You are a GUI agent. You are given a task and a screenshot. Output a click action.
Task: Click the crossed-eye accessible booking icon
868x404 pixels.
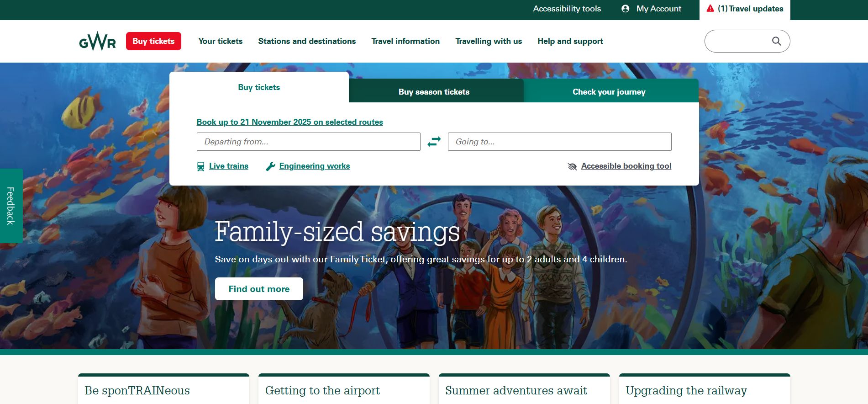click(572, 166)
